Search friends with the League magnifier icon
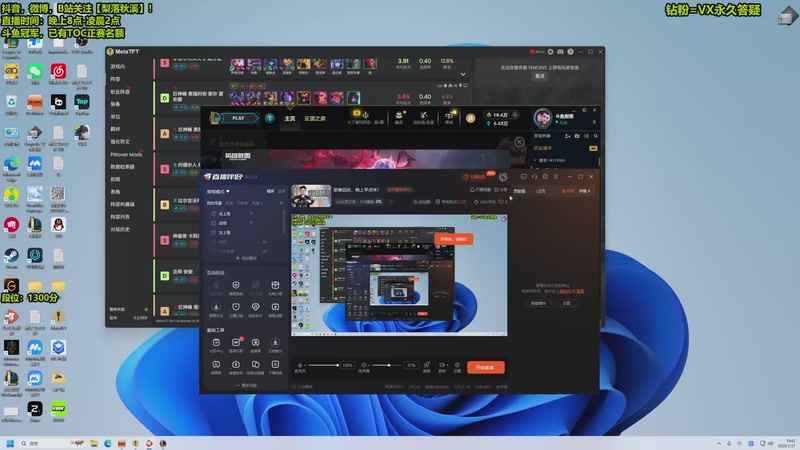The width and height of the screenshot is (800, 450). [595, 136]
